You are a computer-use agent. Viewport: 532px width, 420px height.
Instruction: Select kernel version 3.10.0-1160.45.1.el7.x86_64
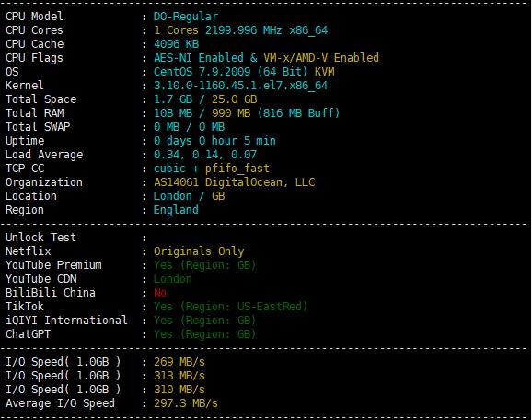coord(240,86)
